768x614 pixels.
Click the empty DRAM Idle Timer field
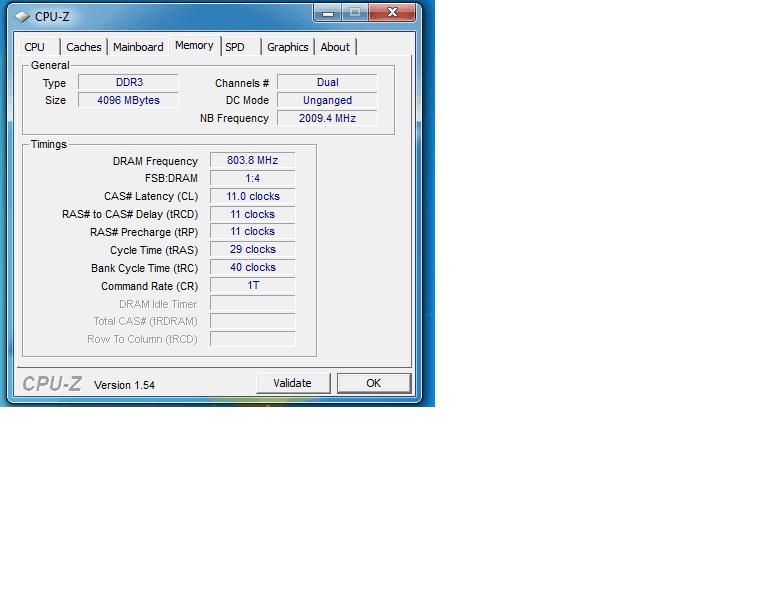pyautogui.click(x=253, y=304)
